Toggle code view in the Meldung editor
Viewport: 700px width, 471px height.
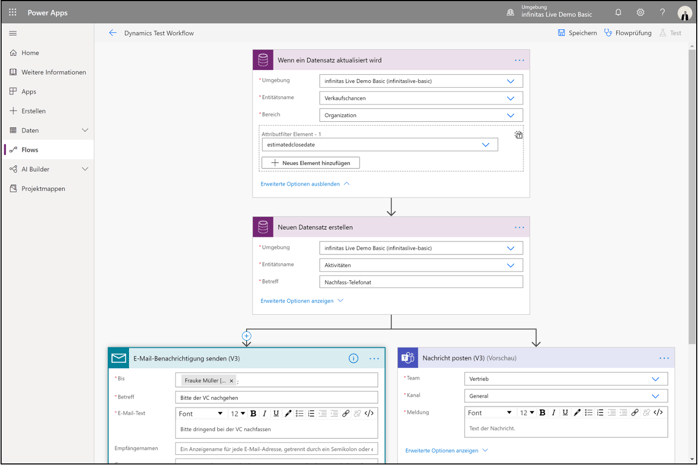(x=658, y=413)
